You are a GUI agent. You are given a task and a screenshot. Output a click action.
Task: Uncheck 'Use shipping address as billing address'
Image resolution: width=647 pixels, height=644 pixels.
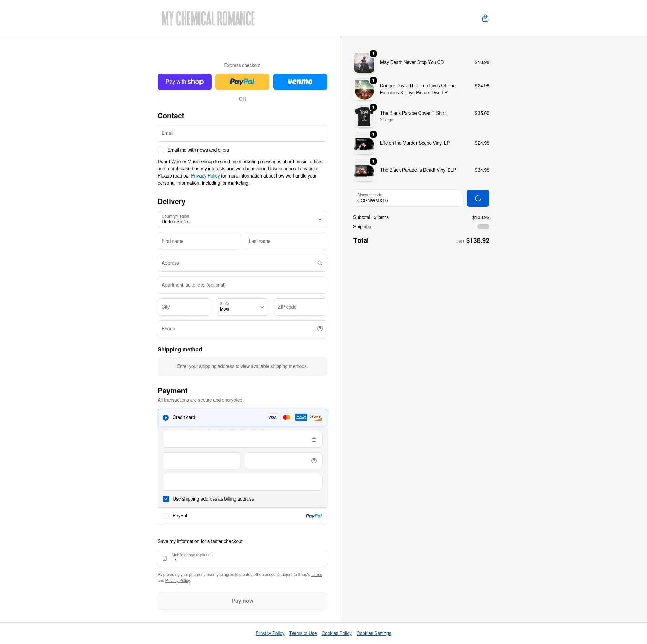click(x=166, y=499)
